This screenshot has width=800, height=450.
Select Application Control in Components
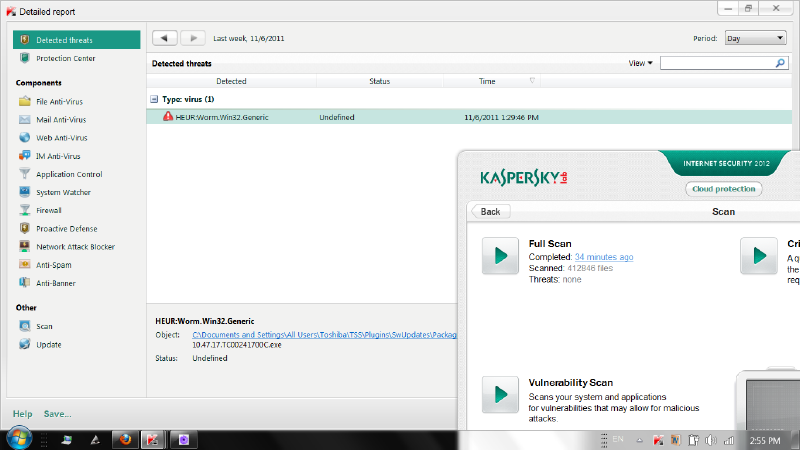pyautogui.click(x=69, y=174)
